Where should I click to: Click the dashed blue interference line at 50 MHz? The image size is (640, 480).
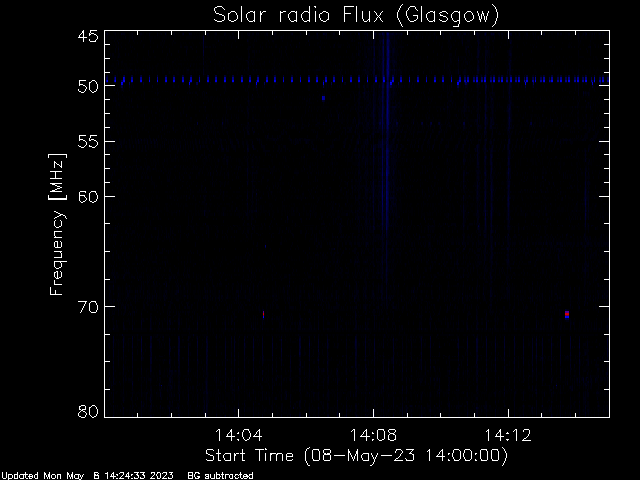pyautogui.click(x=357, y=80)
